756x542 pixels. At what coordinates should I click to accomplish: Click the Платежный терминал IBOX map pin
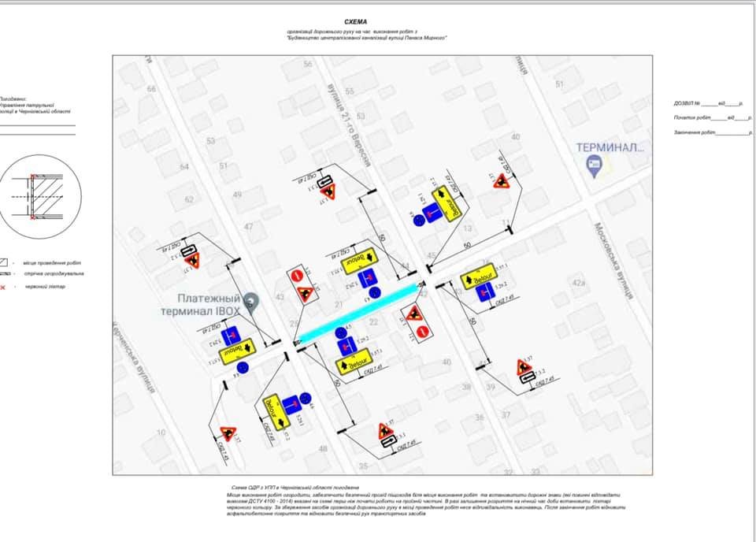point(250,302)
